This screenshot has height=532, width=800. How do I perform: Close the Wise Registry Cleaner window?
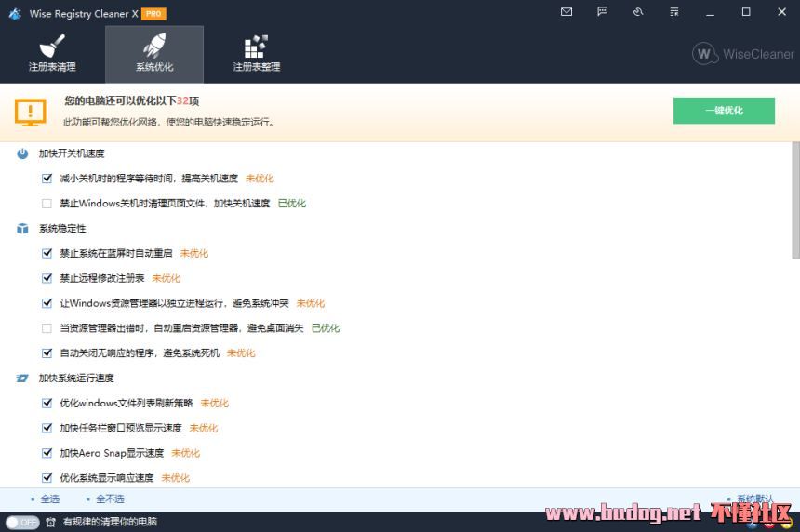click(x=781, y=12)
